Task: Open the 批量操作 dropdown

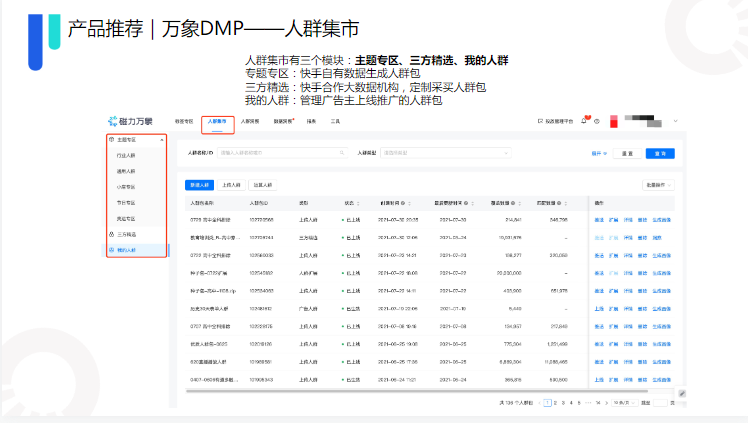Action: (x=658, y=185)
